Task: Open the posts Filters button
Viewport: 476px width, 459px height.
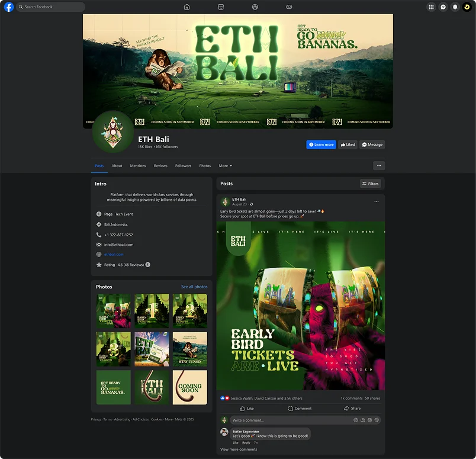Action: pyautogui.click(x=371, y=184)
